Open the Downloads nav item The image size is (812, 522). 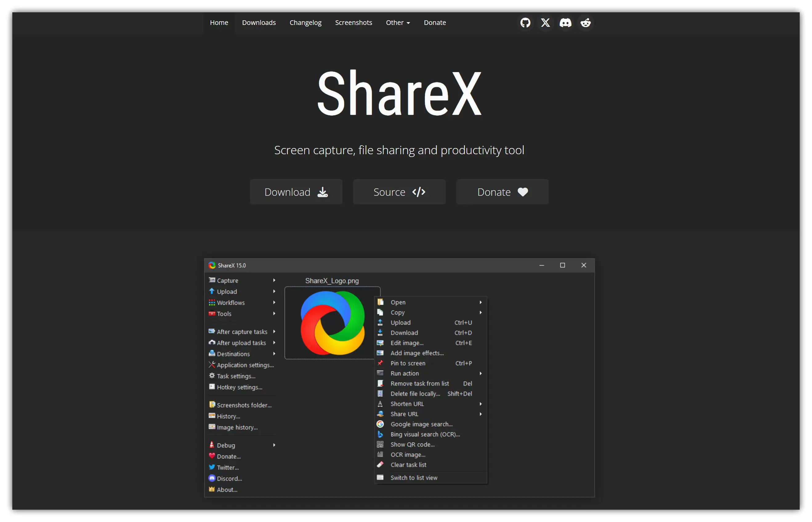pyautogui.click(x=259, y=23)
